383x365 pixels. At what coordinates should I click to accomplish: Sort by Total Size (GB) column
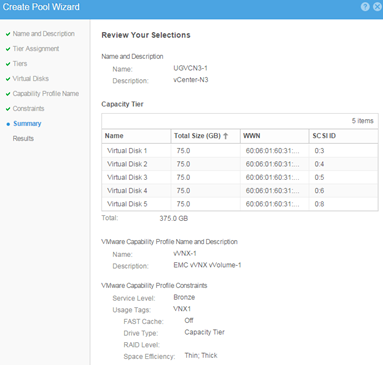[x=205, y=136]
